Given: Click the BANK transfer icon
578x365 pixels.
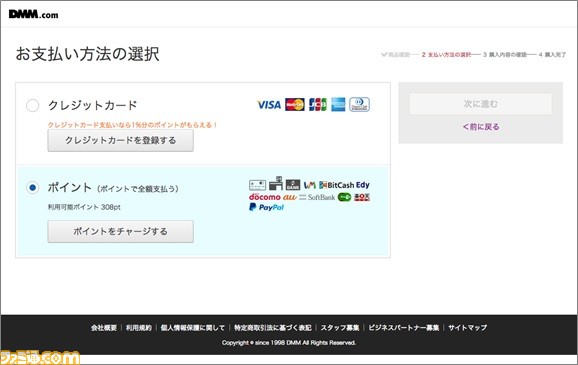Looking at the screenshot, I should tap(293, 184).
